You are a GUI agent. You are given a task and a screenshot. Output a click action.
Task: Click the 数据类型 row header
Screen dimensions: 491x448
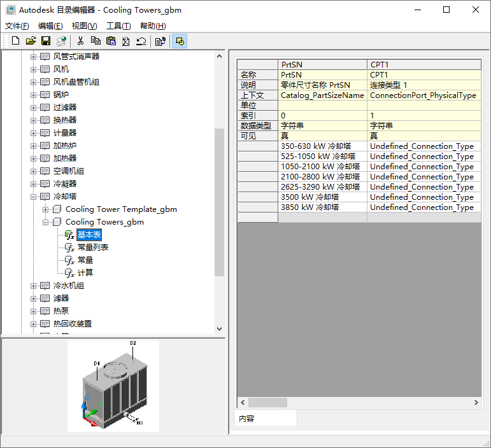pyautogui.click(x=258, y=126)
